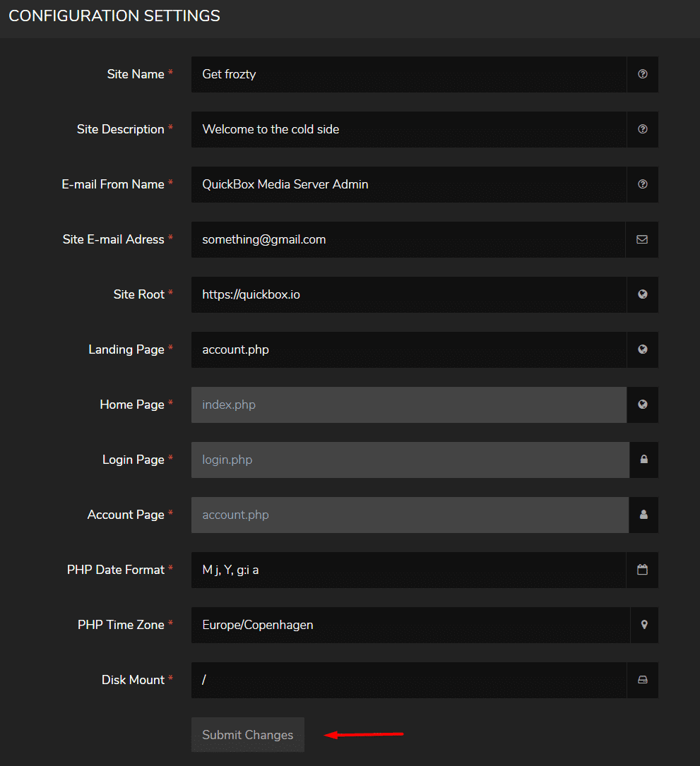This screenshot has height=766, width=700.
Task: Click the help icon beside Site Description
Action: click(x=642, y=129)
